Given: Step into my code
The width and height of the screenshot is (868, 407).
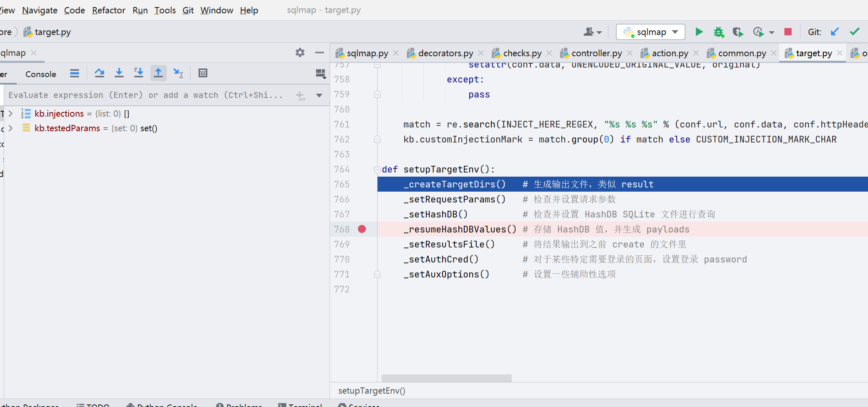Looking at the screenshot, I should point(138,73).
